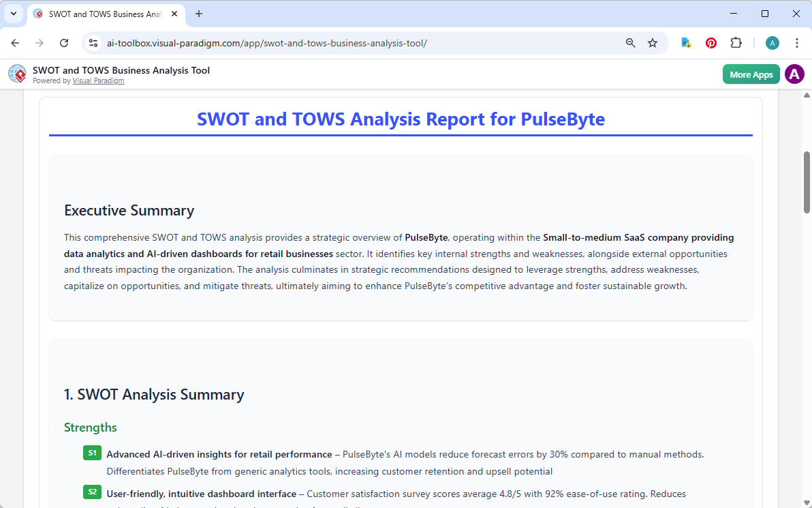Image resolution: width=812 pixels, height=508 pixels.
Task: Click the forward navigation arrow
Action: click(40, 42)
